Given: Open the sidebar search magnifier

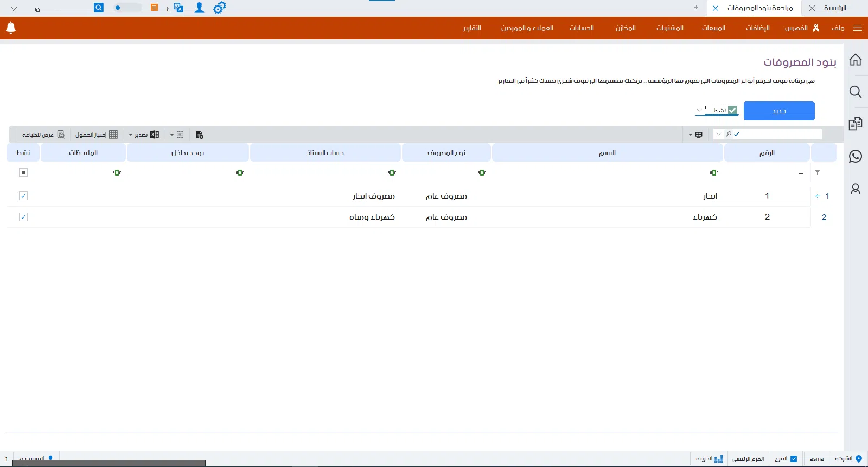Looking at the screenshot, I should (x=856, y=92).
